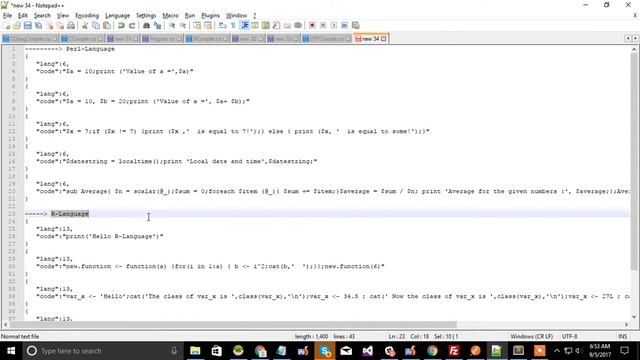The image size is (640, 360).
Task: Toggle the Function List panel icon
Action: coord(276,26)
